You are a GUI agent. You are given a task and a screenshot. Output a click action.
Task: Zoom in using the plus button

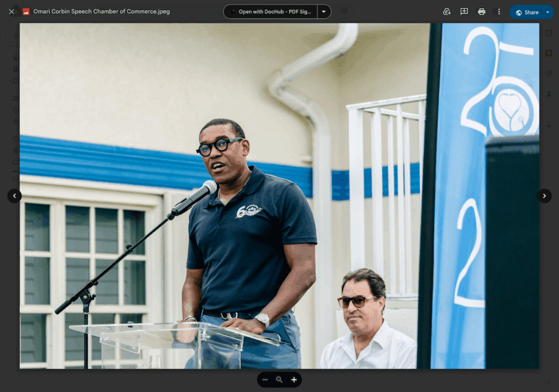pyautogui.click(x=294, y=380)
